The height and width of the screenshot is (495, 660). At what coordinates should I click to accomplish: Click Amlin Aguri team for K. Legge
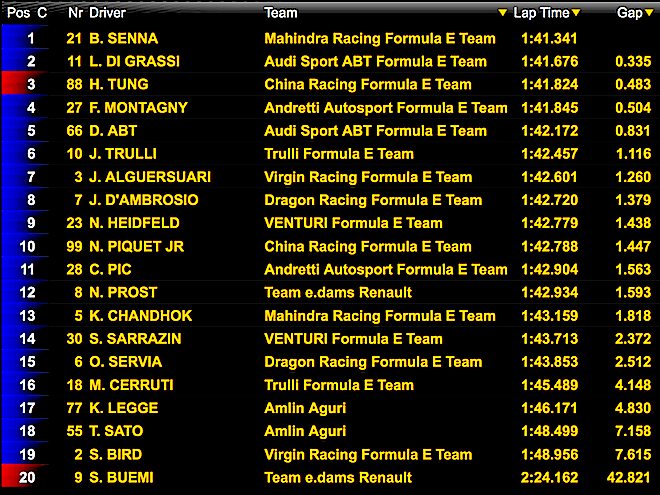305,408
